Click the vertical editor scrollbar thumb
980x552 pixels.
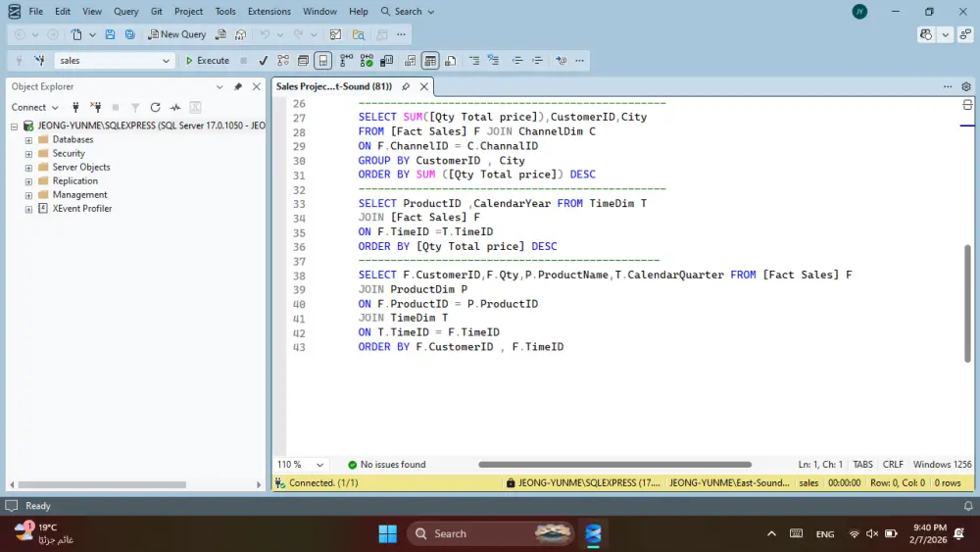pos(967,303)
